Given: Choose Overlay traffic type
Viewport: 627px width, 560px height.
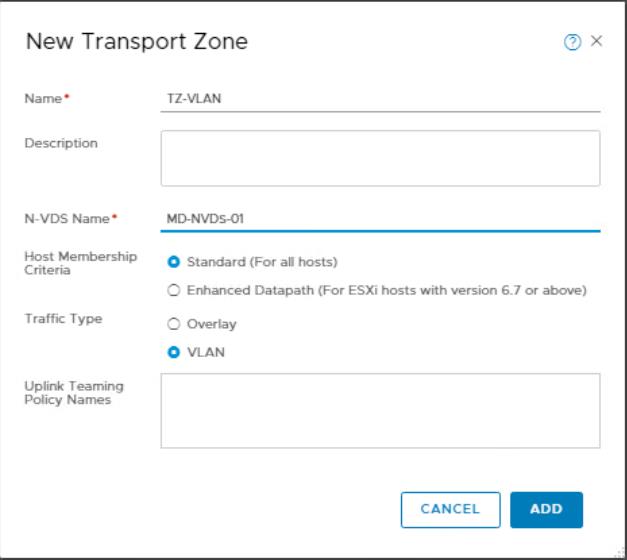Looking at the screenshot, I should coord(174,324).
